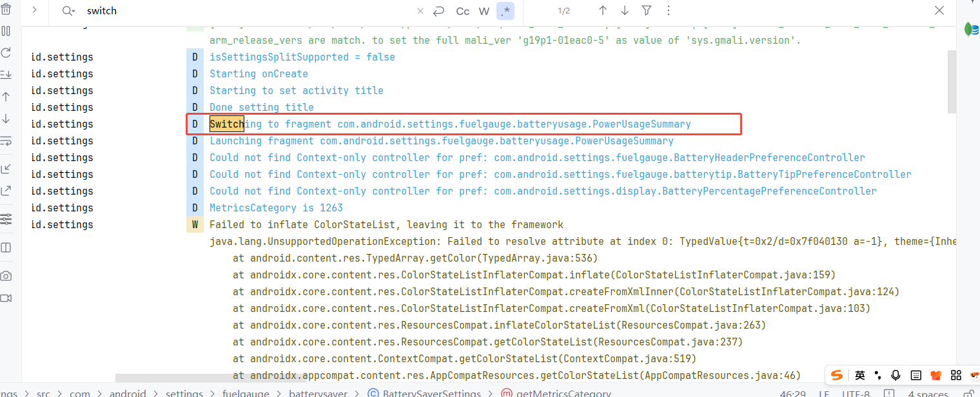Click the log line 'Done setting title'
Viewport: 980px width, 397px height.
click(x=262, y=108)
